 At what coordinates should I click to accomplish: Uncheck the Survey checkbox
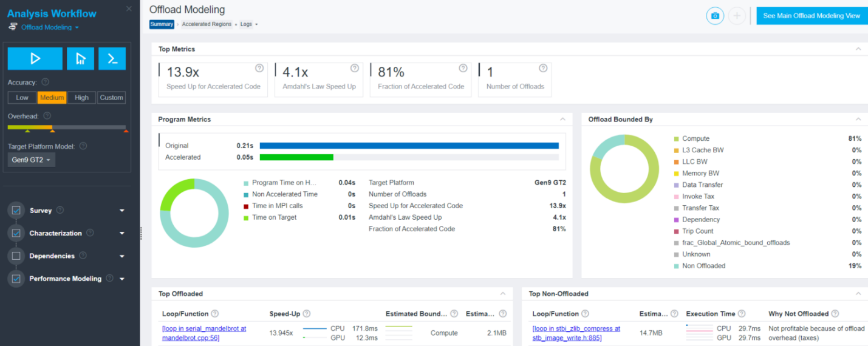[16, 211]
